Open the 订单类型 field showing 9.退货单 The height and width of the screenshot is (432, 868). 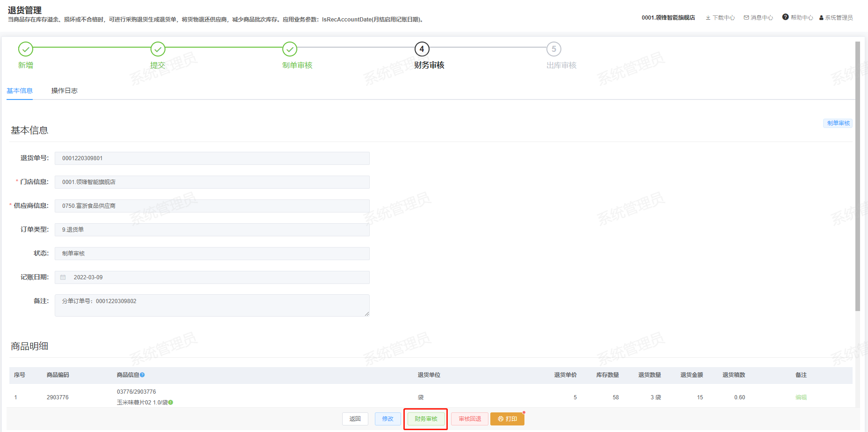[212, 230]
